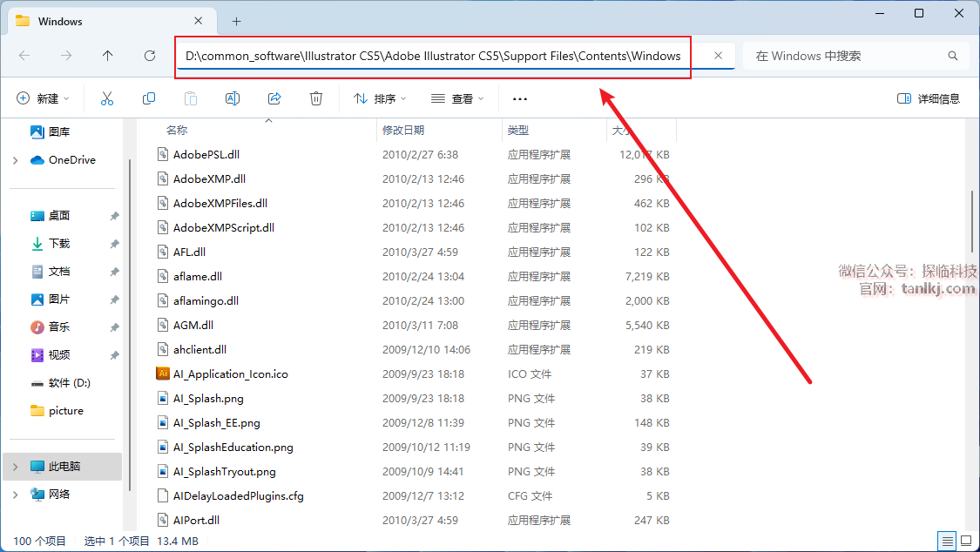Screen dimensions: 980x552
Task: Select the AI_SplashEducation.png file
Action: click(233, 448)
